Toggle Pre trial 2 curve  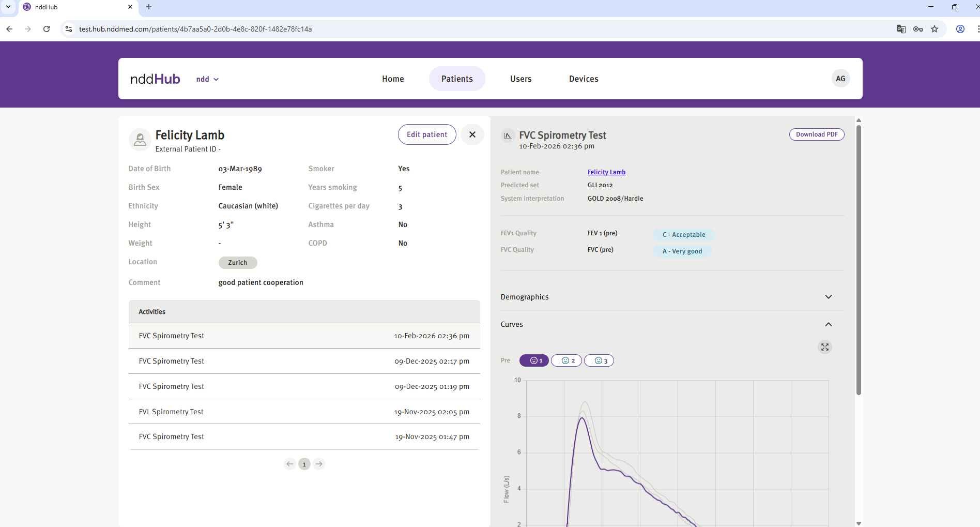click(566, 360)
